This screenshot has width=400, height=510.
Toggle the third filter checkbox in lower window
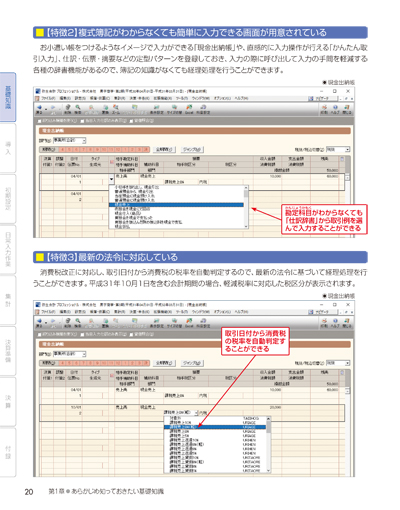[x=131, y=334]
